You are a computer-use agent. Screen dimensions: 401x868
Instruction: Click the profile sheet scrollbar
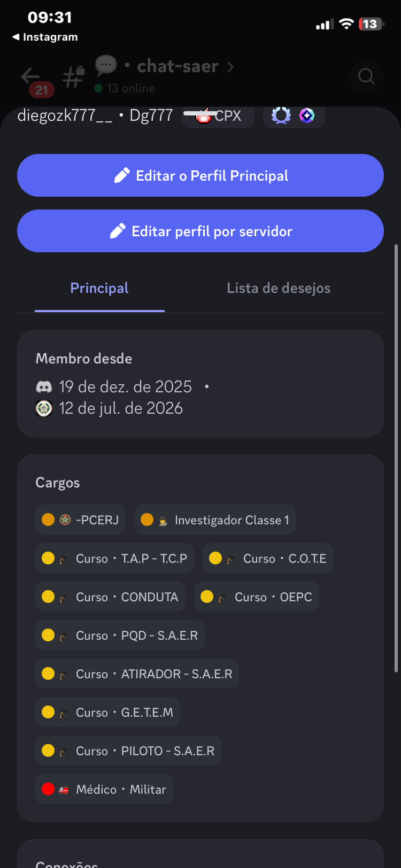(x=396, y=458)
